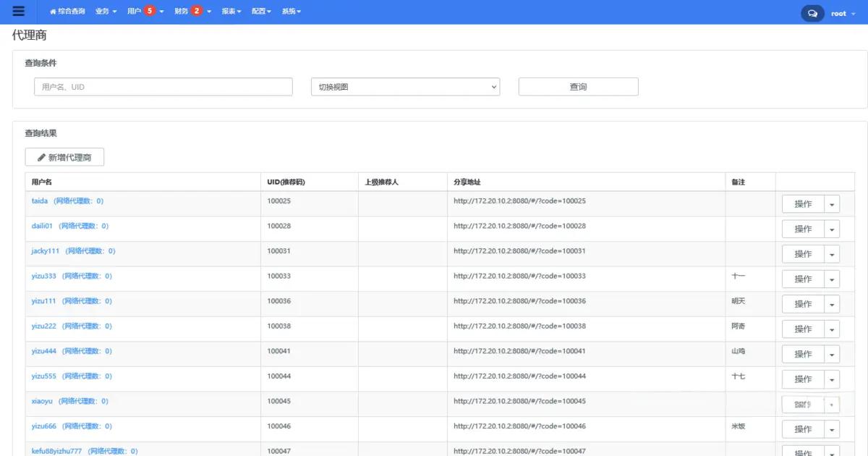Screen dimensions: 868x456
Task: Expand the 报表 menu
Action: (x=231, y=12)
